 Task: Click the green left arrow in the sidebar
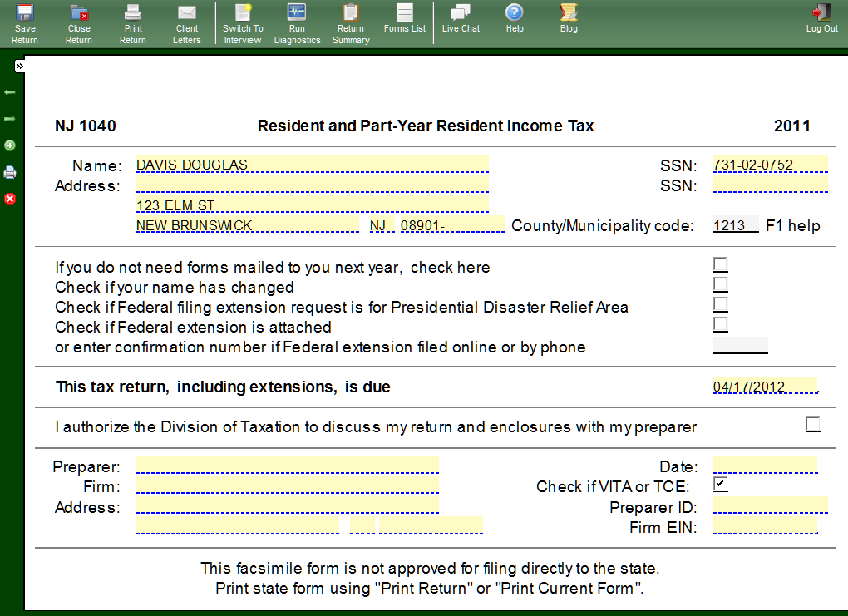(x=10, y=92)
